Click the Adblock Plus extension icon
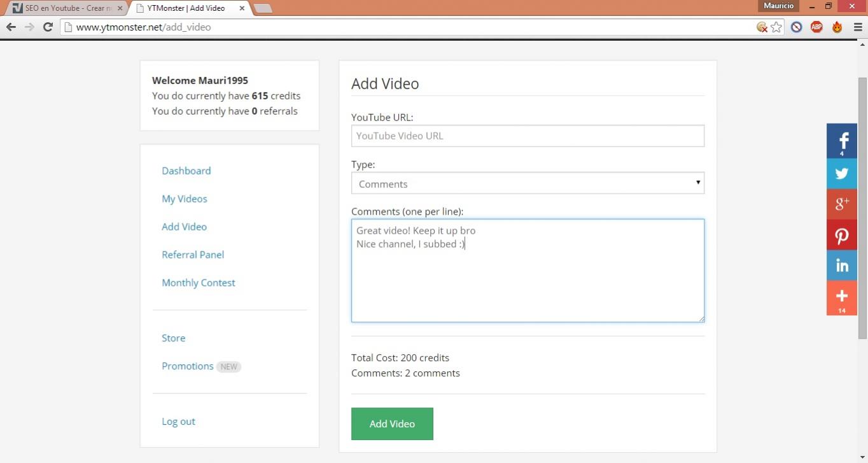Viewport: 868px width, 463px height. [x=816, y=27]
